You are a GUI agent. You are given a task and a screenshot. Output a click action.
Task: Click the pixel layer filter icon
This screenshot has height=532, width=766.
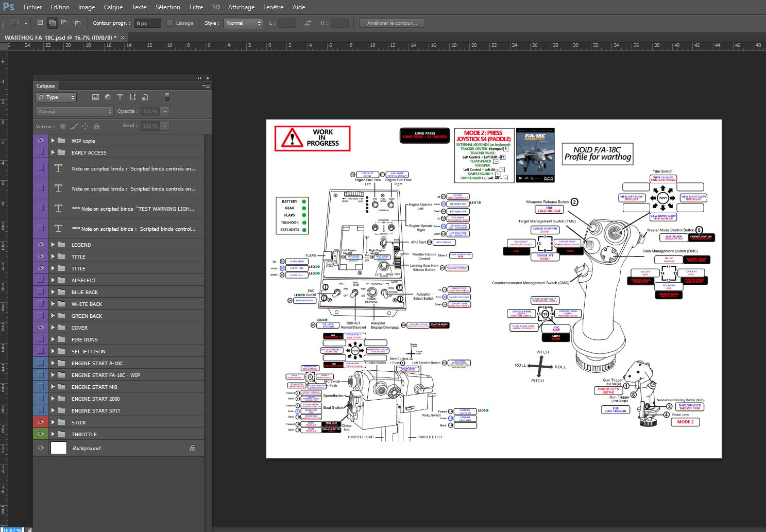pyautogui.click(x=95, y=97)
